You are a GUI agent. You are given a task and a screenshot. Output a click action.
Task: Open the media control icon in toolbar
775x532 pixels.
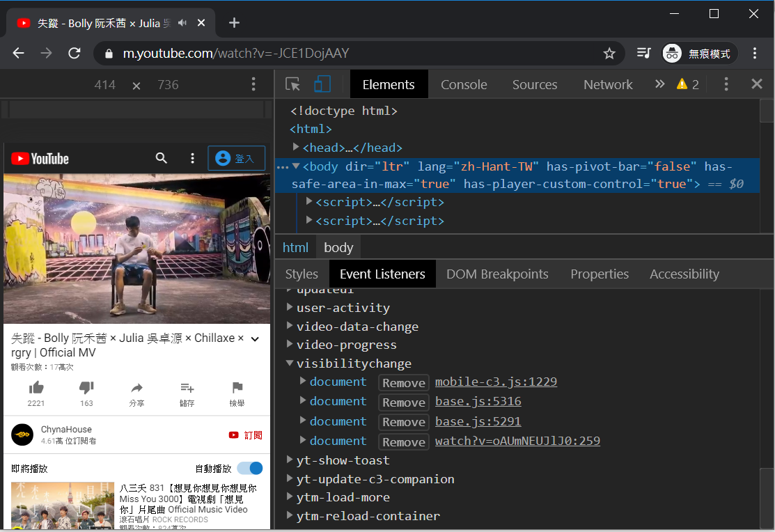[x=643, y=53]
